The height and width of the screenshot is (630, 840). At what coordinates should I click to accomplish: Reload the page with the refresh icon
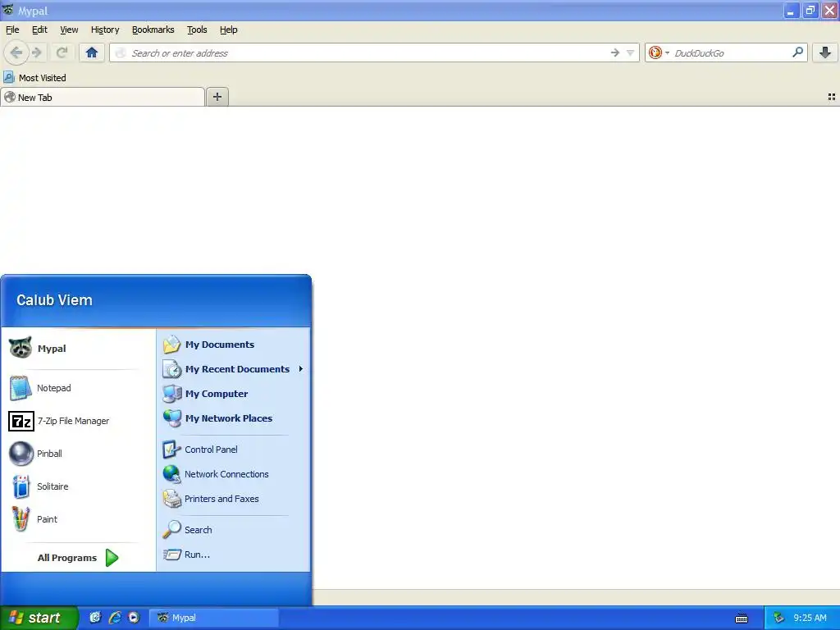coord(62,52)
